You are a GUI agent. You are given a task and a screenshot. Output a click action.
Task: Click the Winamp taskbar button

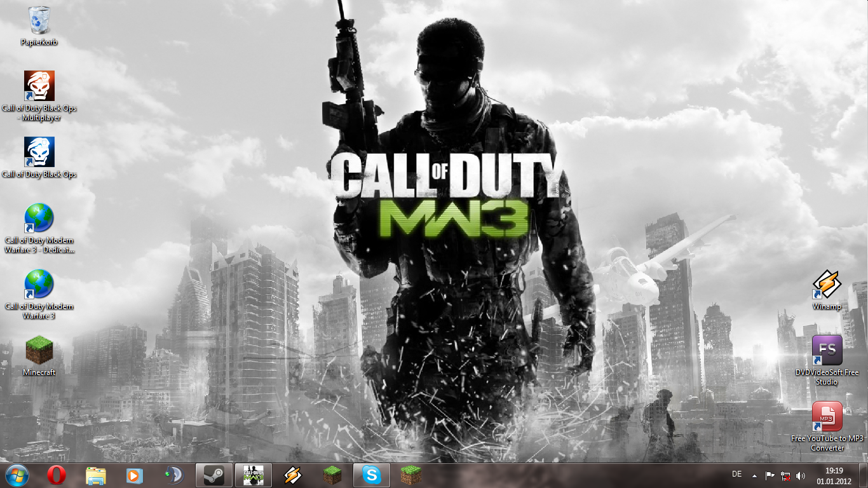[x=292, y=475]
